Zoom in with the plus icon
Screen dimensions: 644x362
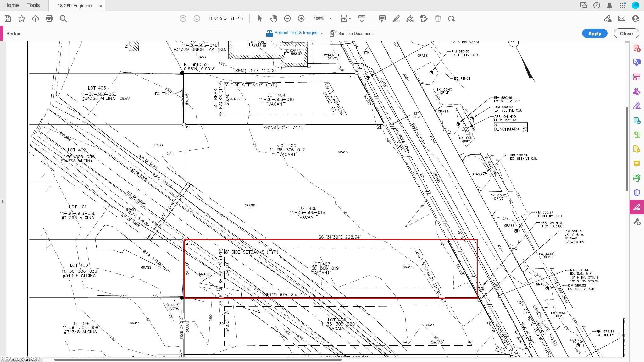click(x=301, y=19)
